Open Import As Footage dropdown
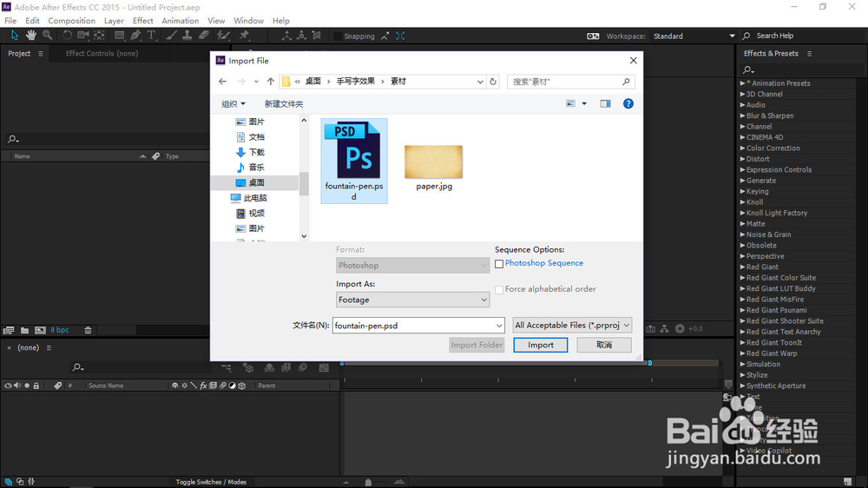Image resolution: width=868 pixels, height=488 pixels. [412, 300]
